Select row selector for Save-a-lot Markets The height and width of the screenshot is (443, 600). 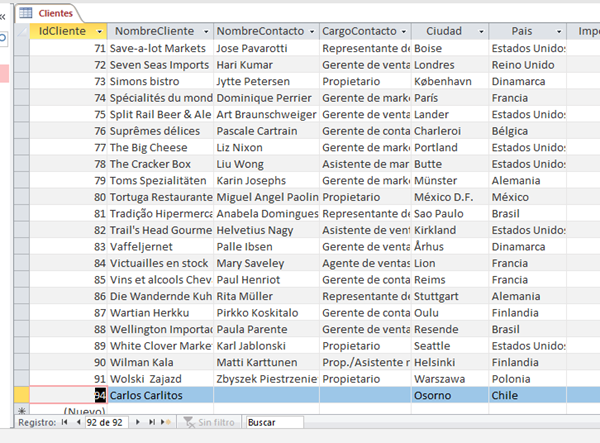(x=22, y=48)
